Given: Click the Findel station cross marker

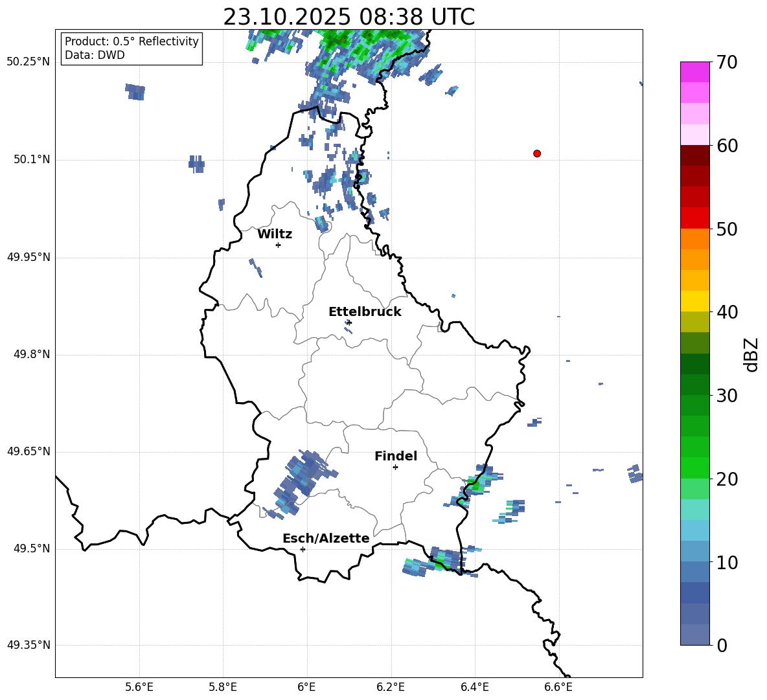Looking at the screenshot, I should [395, 467].
